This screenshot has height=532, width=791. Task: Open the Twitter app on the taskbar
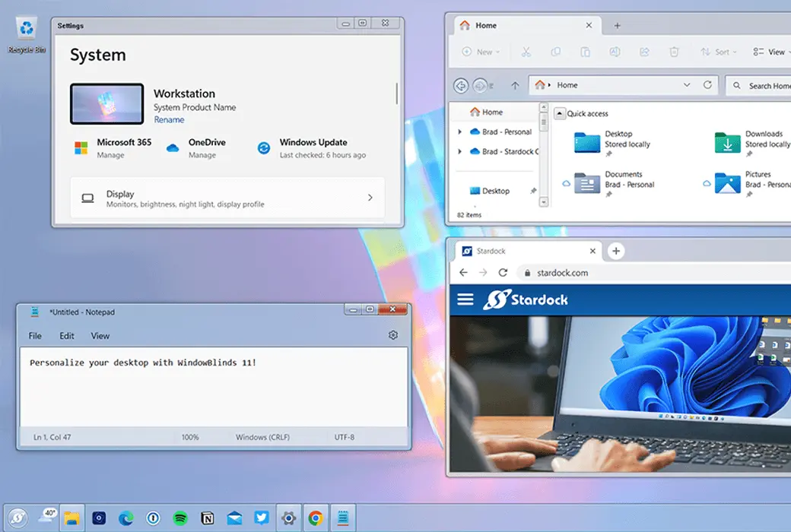262,518
